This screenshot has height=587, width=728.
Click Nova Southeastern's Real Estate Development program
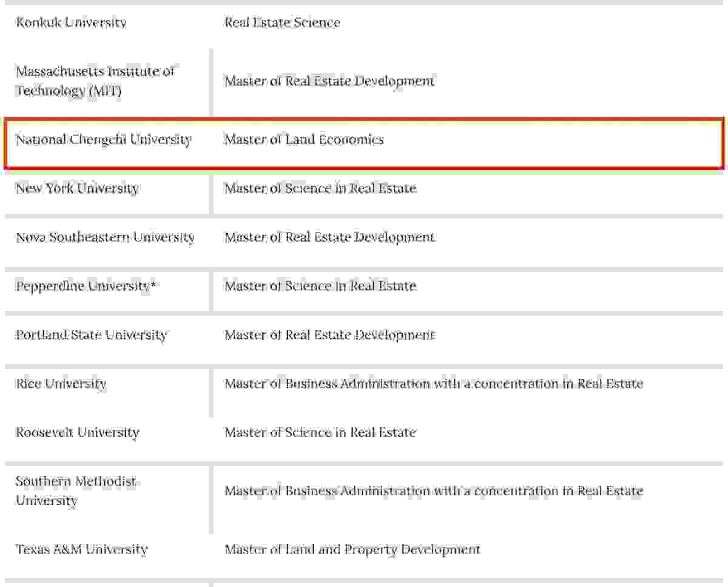pyautogui.click(x=329, y=237)
